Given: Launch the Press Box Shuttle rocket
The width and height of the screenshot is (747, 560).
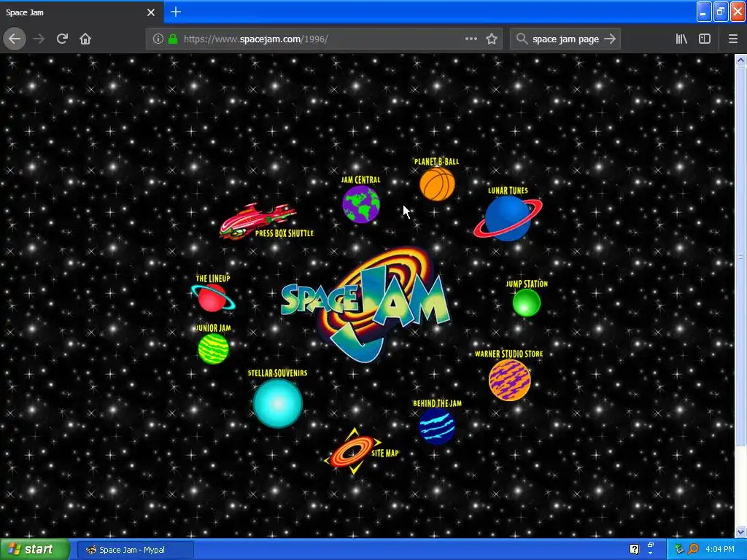Looking at the screenshot, I should (x=258, y=220).
